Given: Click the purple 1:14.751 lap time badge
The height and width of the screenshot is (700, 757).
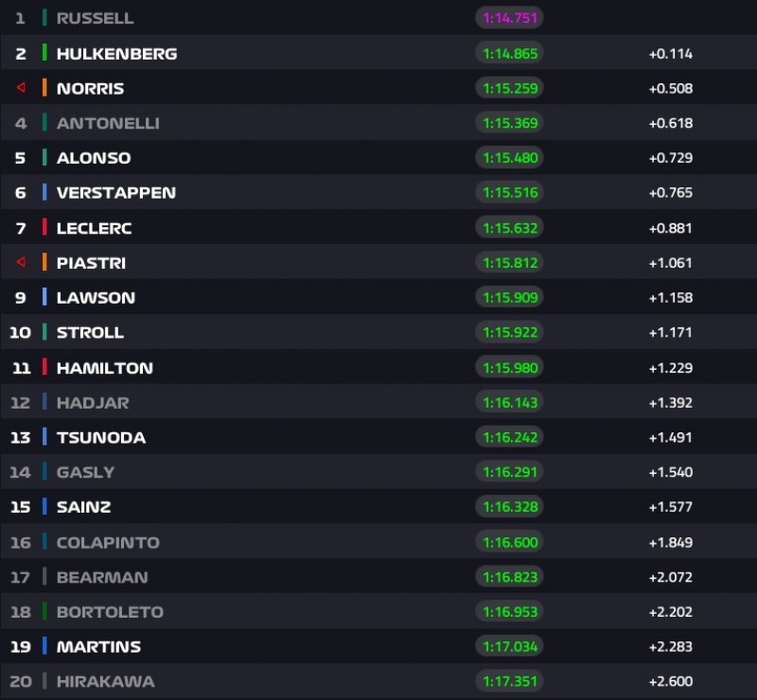Looking at the screenshot, I should 509,18.
